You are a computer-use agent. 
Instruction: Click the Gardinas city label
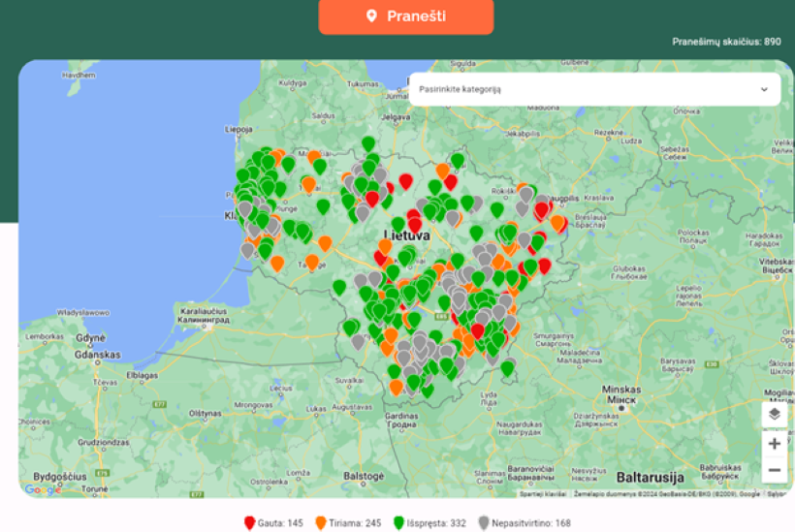(x=401, y=416)
